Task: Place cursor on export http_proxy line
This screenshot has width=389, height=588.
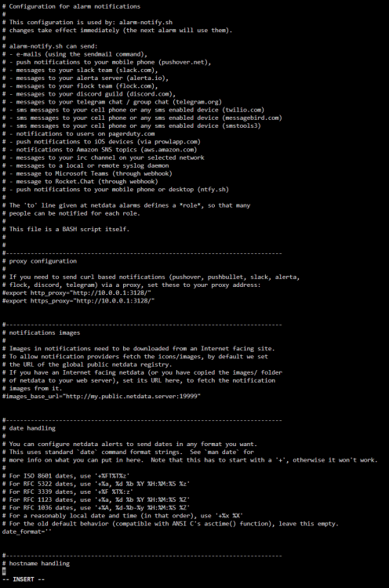Action: coord(77,292)
